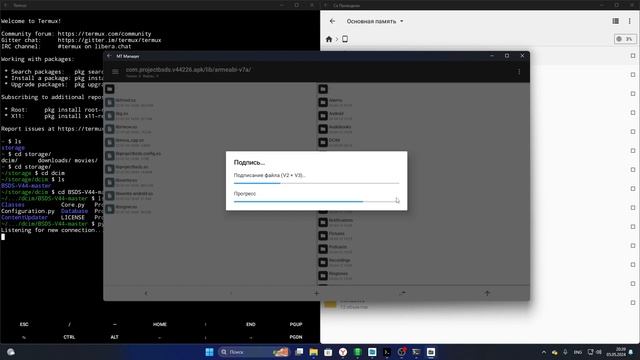Tick the checkbox of the topmost file explorer row

coord(633,56)
